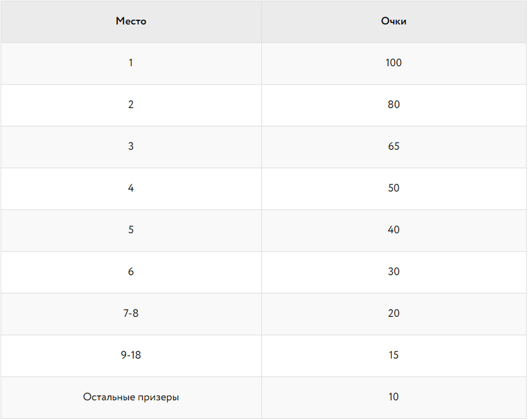528x420 pixels.
Task: Click the 'Место' column header
Action: click(131, 21)
